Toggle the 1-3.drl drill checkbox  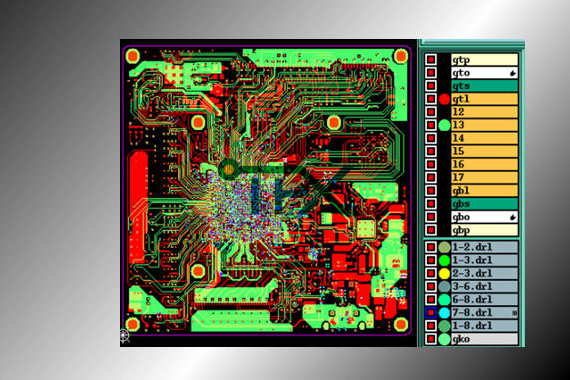click(x=431, y=260)
